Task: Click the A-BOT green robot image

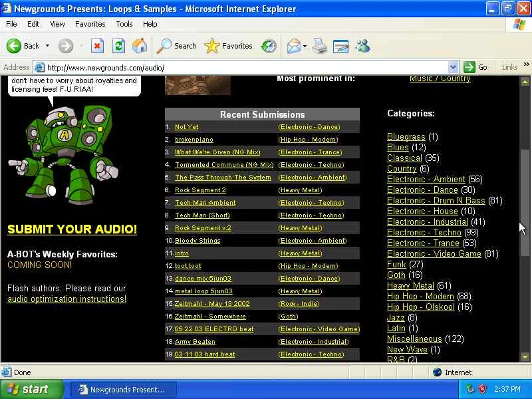Action: [63, 154]
